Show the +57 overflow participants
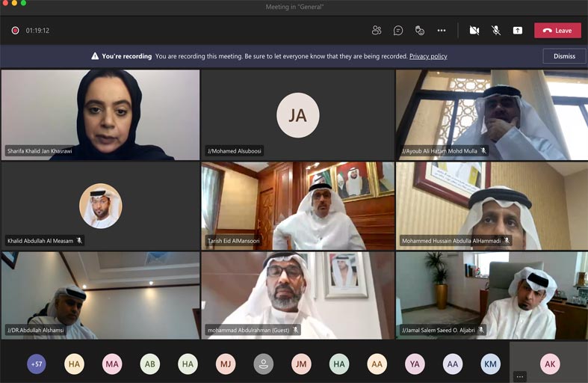588x383 pixels. [x=36, y=364]
